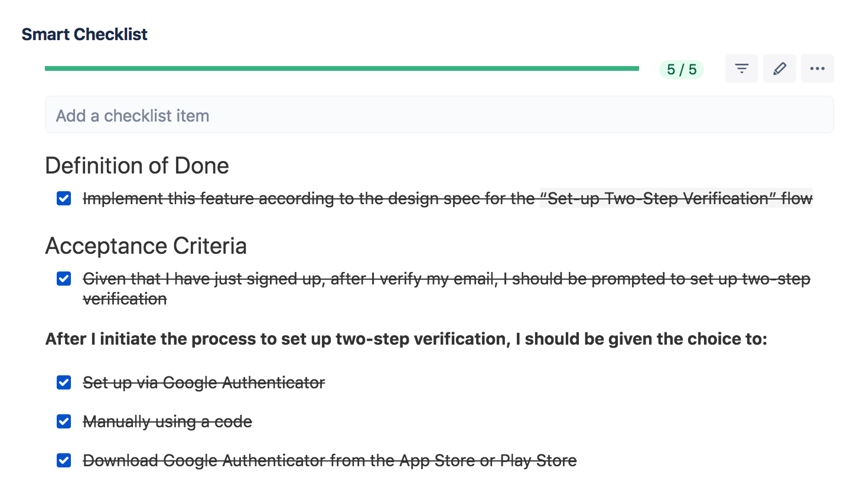Screen dimensions: 860x504
Task: Select the Acceptance Criteria heading
Action: pos(146,246)
